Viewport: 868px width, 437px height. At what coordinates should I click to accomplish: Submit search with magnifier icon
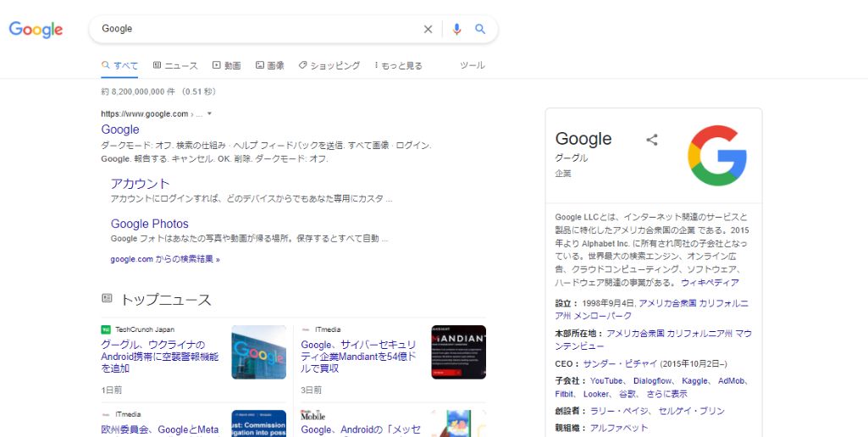coord(480,29)
